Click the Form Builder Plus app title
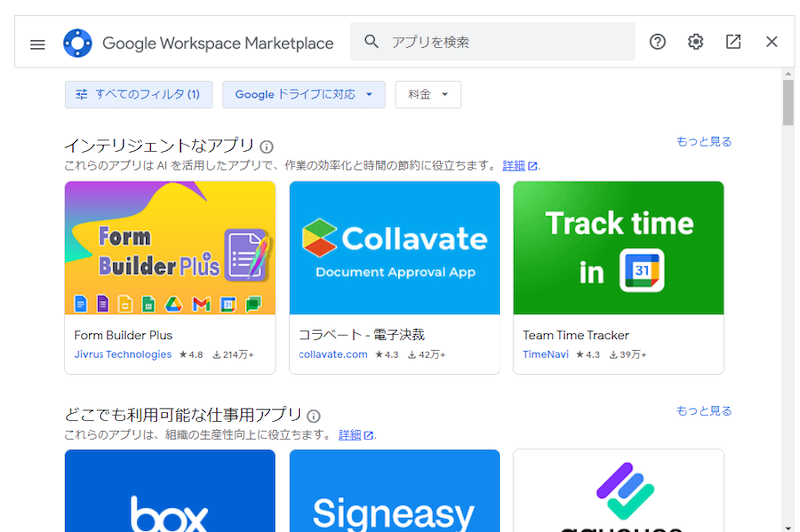This screenshot has height=532, width=800. (123, 335)
